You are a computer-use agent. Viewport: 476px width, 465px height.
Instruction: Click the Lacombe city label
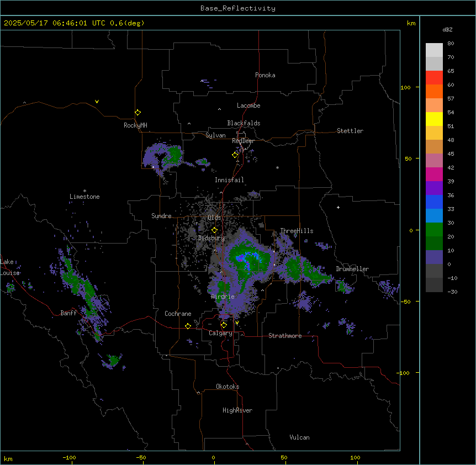click(248, 105)
